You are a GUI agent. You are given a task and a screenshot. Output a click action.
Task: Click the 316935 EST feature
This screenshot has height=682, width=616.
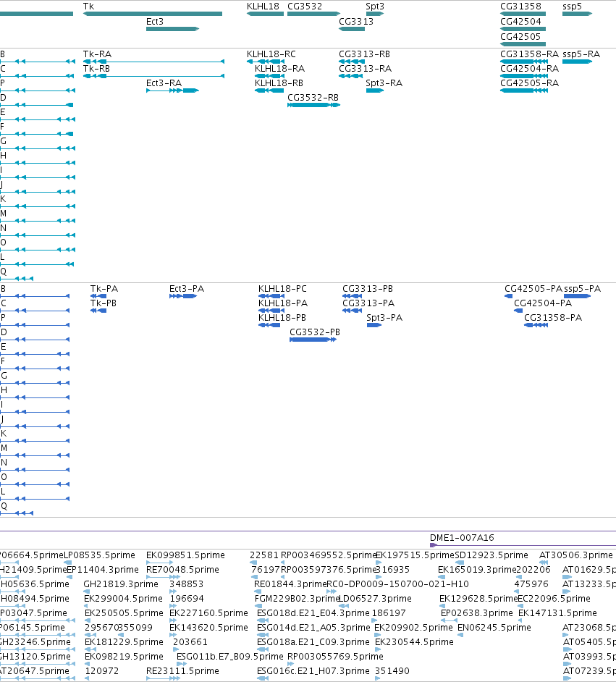pos(378,577)
